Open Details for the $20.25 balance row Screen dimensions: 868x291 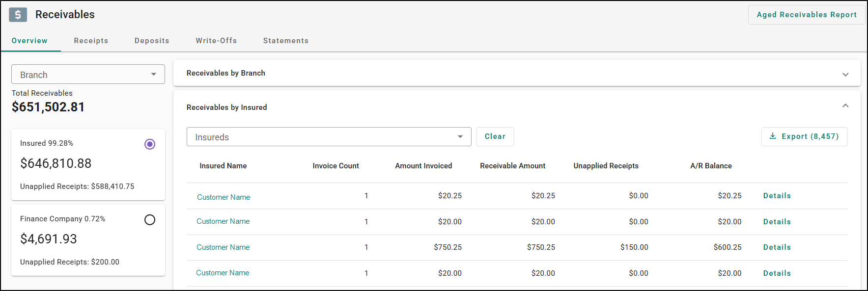point(777,196)
